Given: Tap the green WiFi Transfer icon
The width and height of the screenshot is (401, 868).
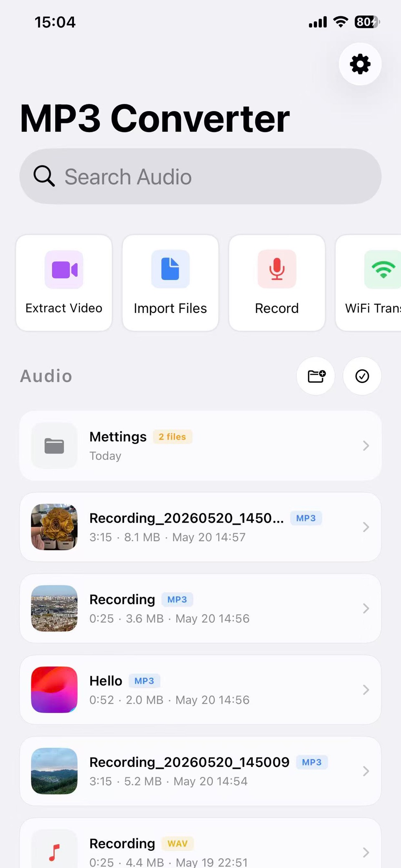Looking at the screenshot, I should pyautogui.click(x=383, y=269).
